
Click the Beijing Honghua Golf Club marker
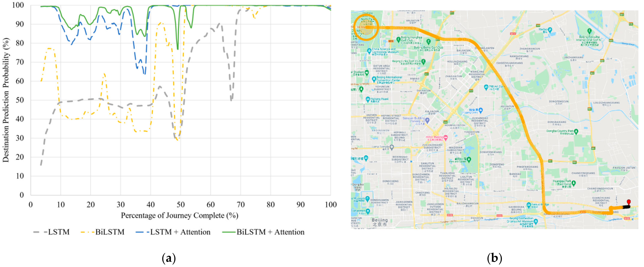click(399, 39)
